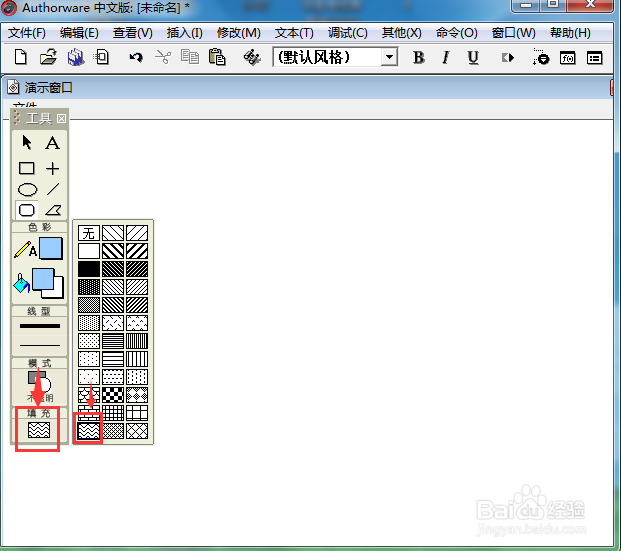
Task: Choose the wave fill pattern
Action: pyautogui.click(x=89, y=431)
